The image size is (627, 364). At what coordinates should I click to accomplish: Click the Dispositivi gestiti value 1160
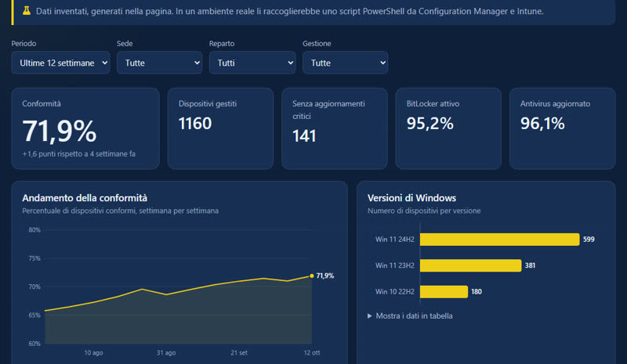coord(195,124)
